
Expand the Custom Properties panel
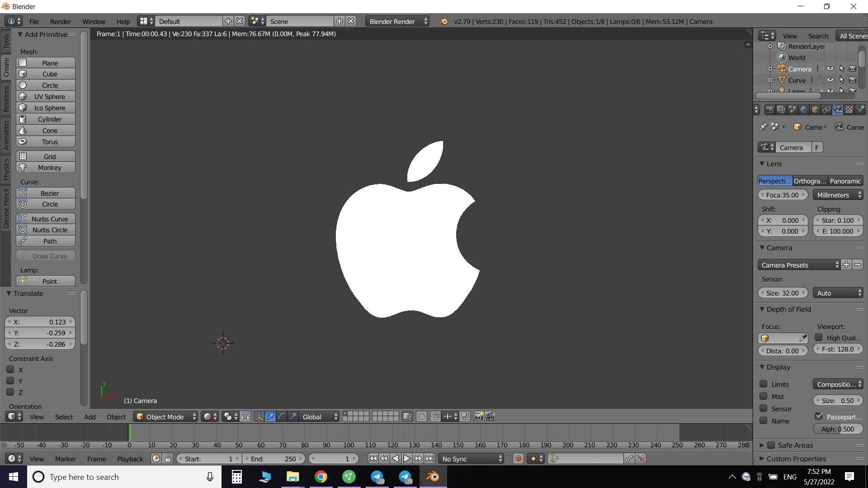[762, 459]
